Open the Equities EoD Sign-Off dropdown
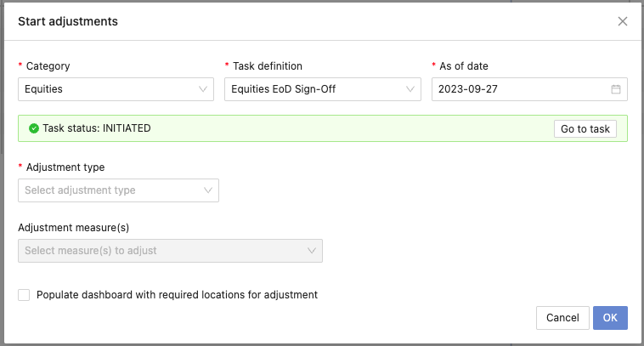644x346 pixels. point(322,89)
